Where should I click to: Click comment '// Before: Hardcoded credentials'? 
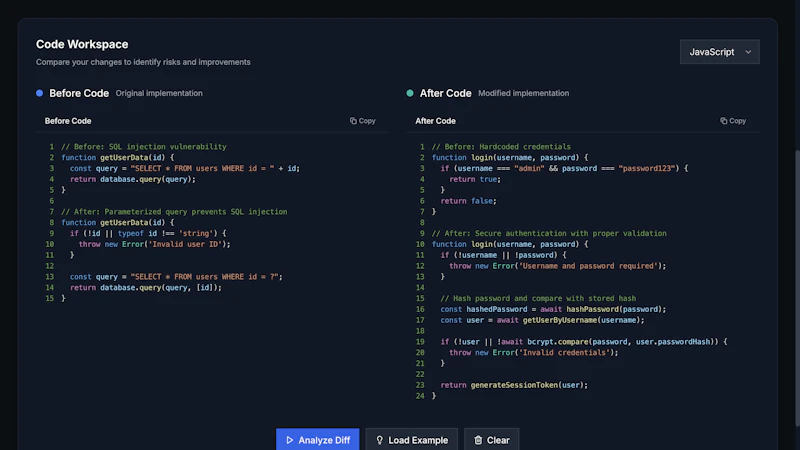[x=501, y=146]
